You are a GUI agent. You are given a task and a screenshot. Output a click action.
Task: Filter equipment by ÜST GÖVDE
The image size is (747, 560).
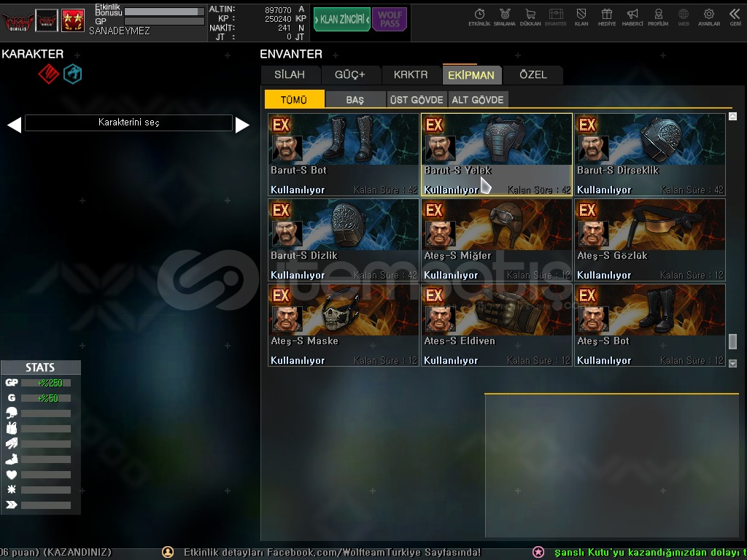417,99
